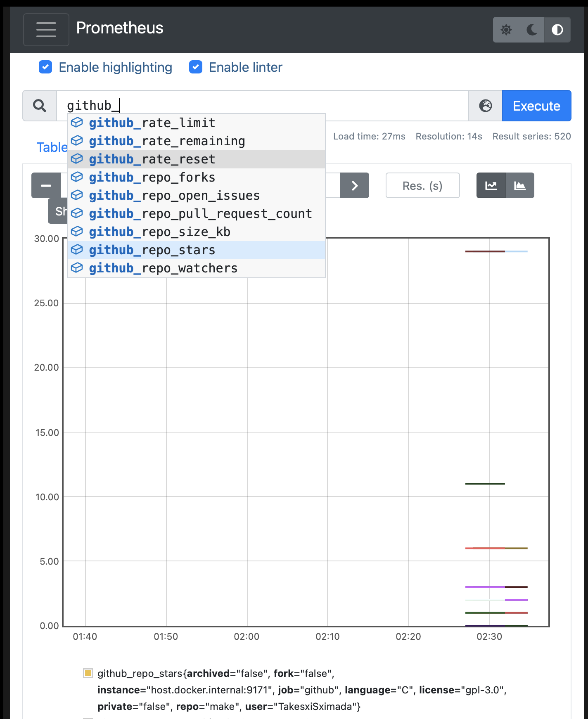Click Execute to run the query
Viewport: 588px width, 719px height.
click(x=536, y=106)
